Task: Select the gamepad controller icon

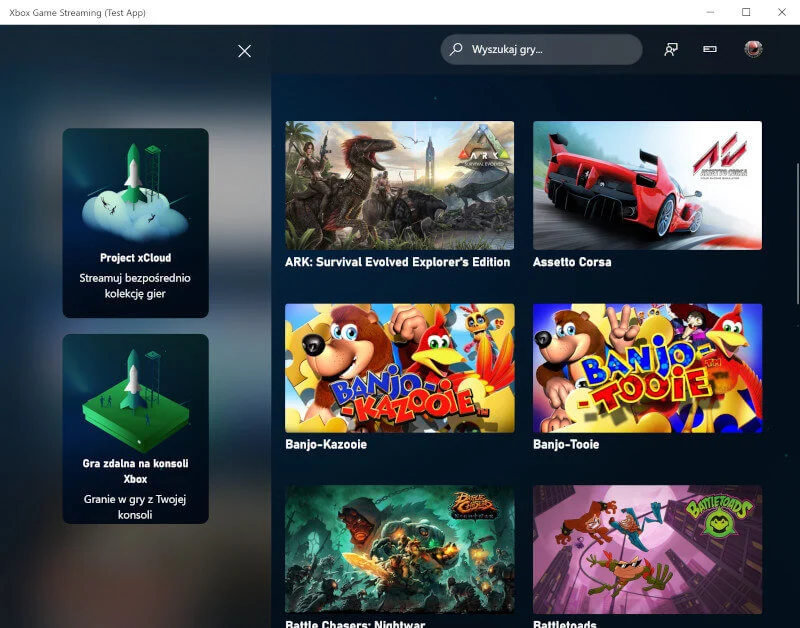Action: 710,48
